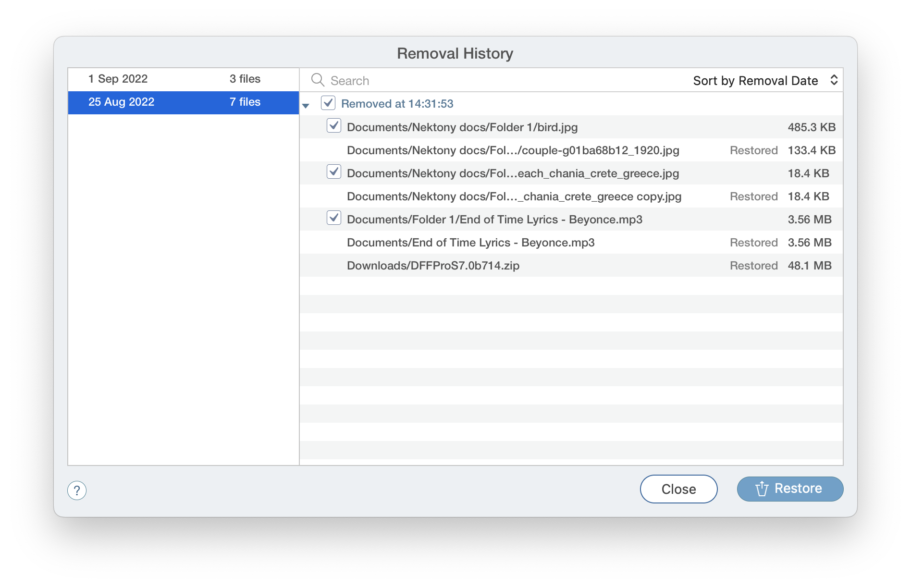Click the help question mark icon

click(77, 490)
